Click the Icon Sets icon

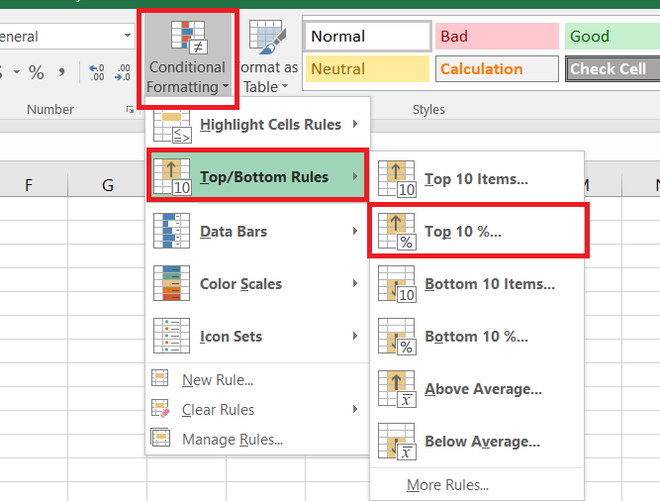tap(171, 336)
